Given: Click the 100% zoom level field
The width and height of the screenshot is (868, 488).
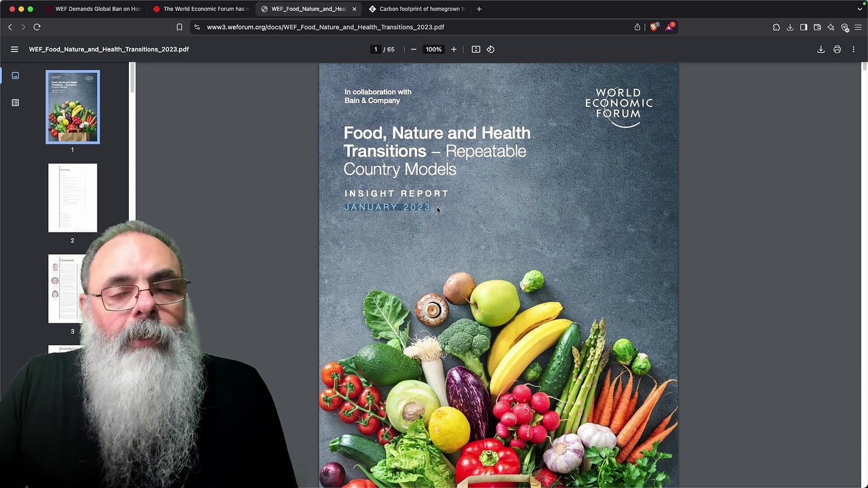Looking at the screenshot, I should pyautogui.click(x=433, y=49).
